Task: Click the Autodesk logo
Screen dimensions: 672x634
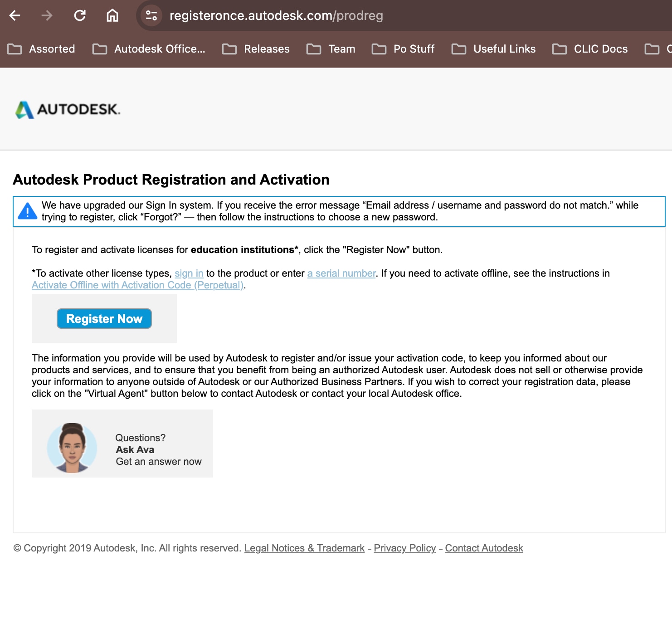Action: point(68,109)
